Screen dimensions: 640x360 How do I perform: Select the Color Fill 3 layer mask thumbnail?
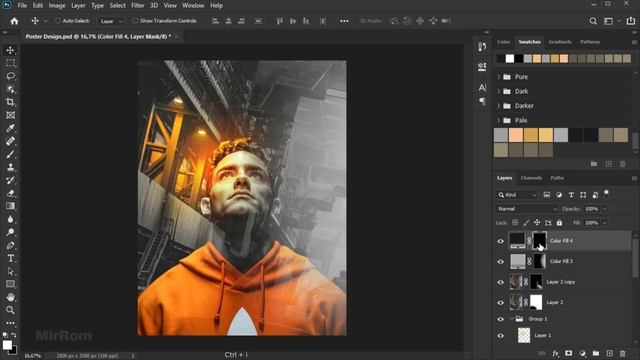pyautogui.click(x=539, y=261)
